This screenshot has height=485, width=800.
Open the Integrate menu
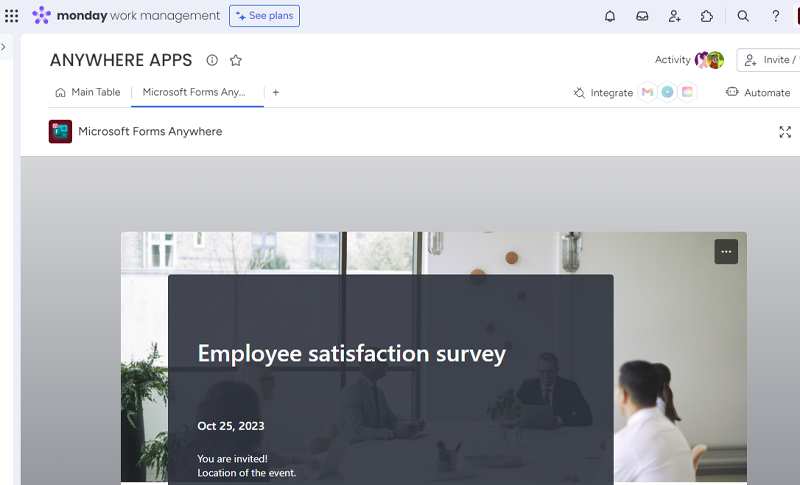click(x=603, y=92)
